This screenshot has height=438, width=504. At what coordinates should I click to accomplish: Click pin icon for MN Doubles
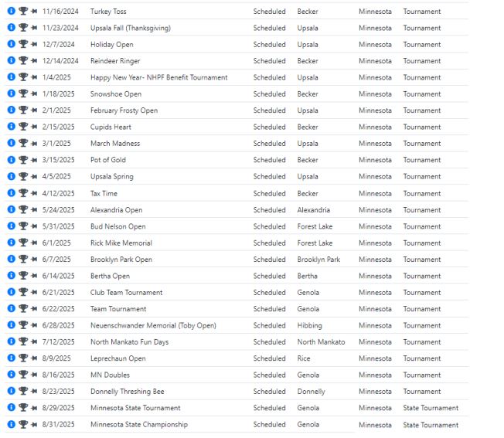34,375
